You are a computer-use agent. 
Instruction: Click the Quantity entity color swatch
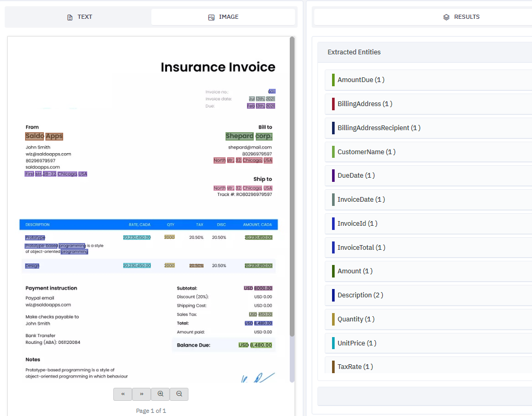tap(333, 319)
